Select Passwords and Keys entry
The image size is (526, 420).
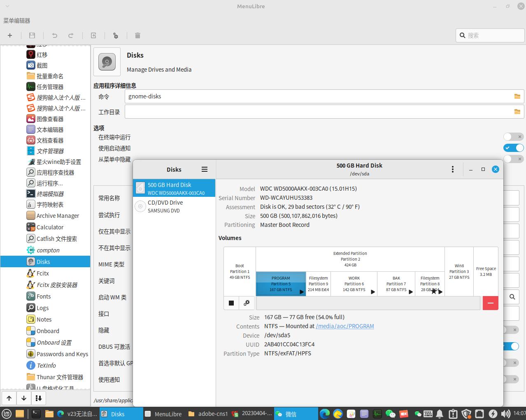click(x=45, y=354)
